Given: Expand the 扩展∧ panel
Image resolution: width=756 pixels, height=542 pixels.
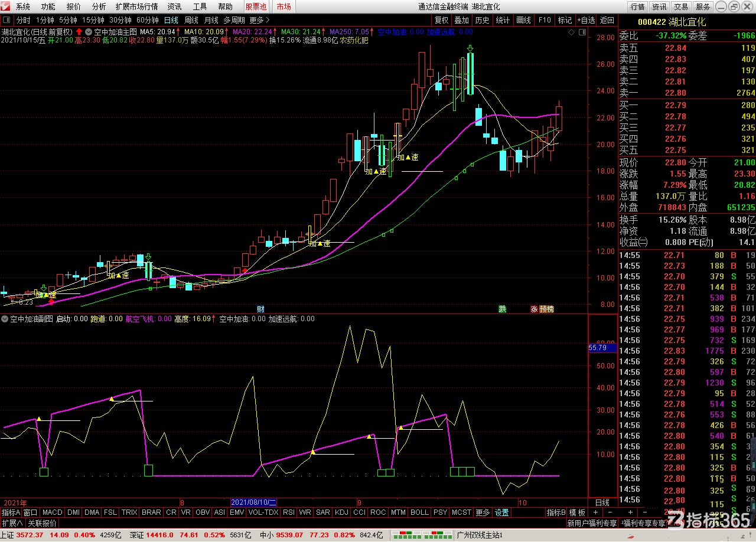Looking at the screenshot, I should click(12, 523).
